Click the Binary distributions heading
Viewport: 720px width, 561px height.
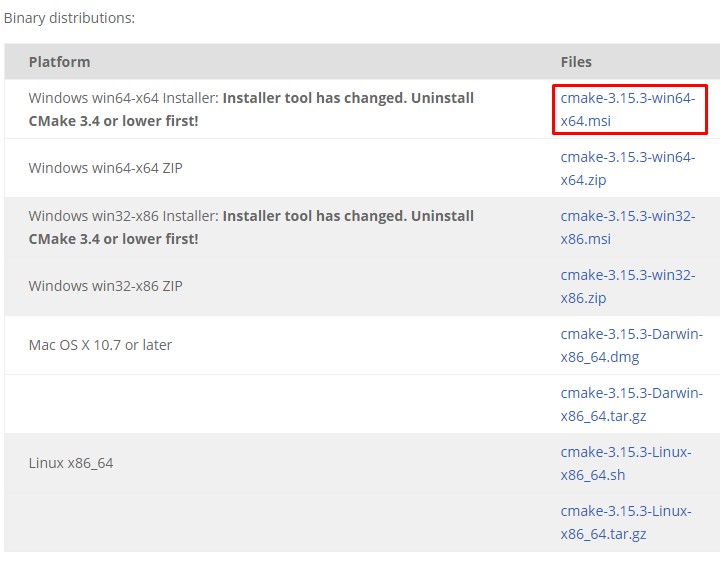click(69, 18)
